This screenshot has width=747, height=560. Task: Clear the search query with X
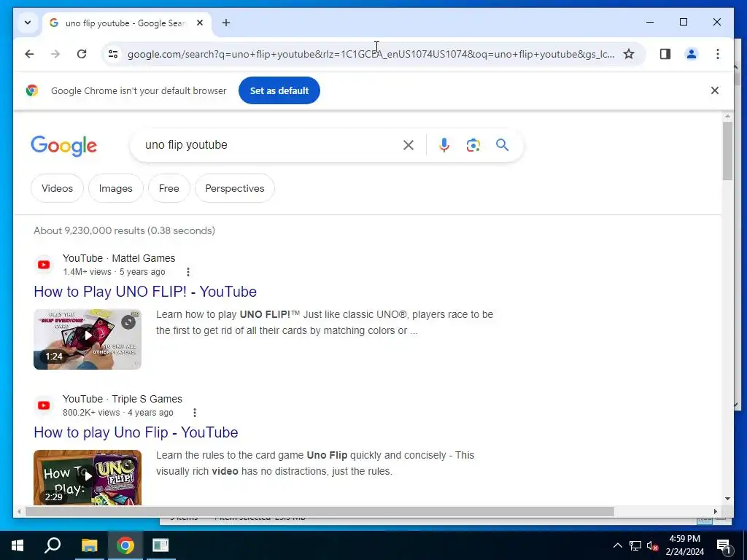pyautogui.click(x=409, y=145)
